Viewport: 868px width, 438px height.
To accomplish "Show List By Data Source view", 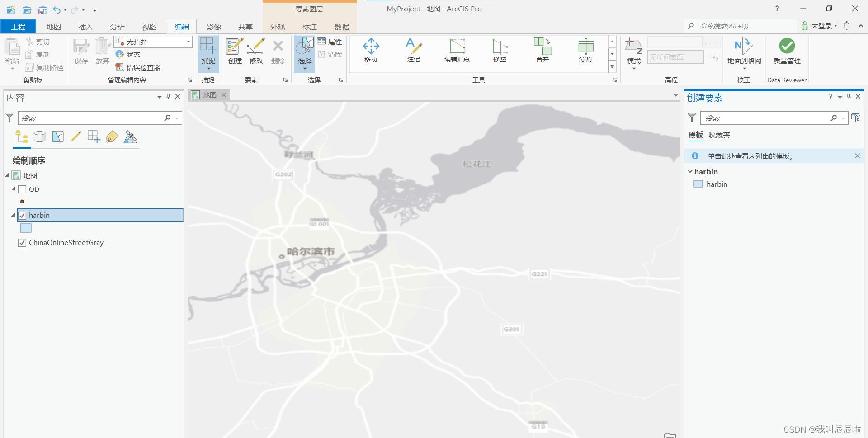I will click(40, 137).
